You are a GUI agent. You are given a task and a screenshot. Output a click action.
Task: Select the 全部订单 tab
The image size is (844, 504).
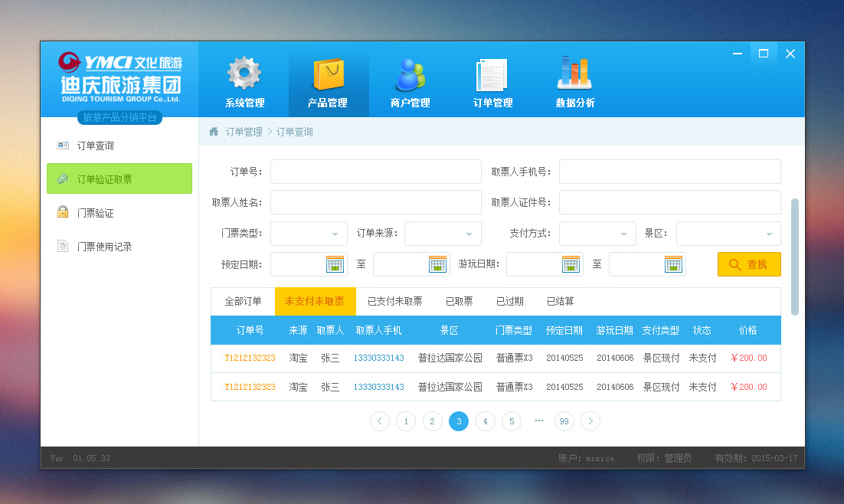(x=243, y=301)
